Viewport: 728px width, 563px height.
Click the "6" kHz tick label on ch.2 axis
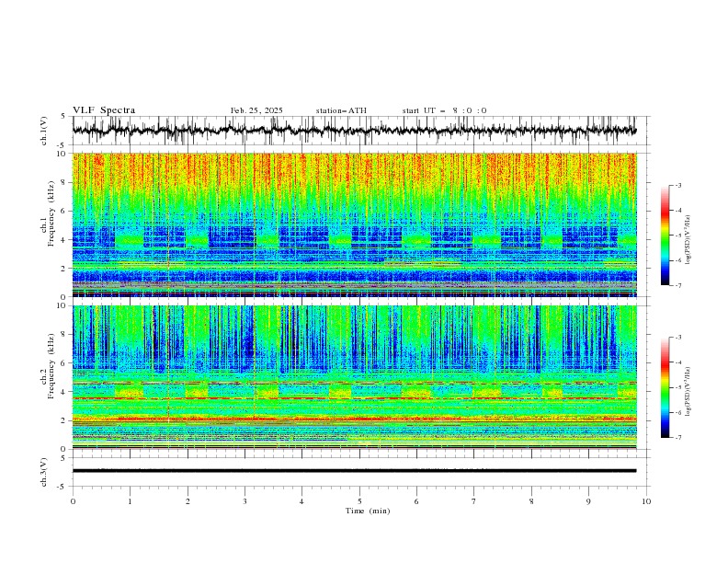64,363
